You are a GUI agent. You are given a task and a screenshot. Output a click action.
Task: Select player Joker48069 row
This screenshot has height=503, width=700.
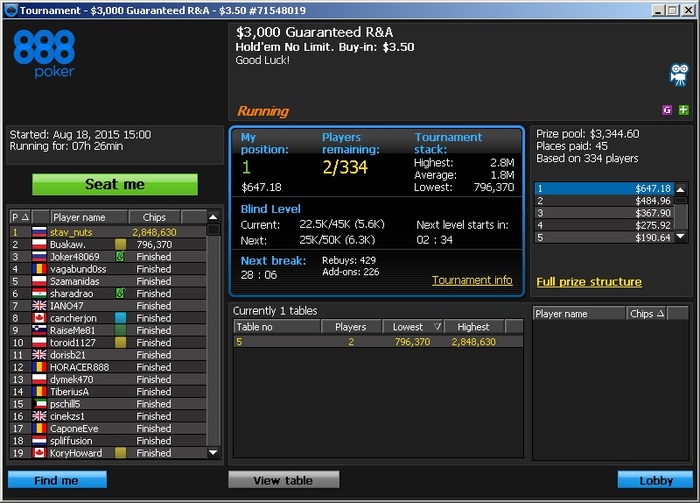pyautogui.click(x=108, y=257)
